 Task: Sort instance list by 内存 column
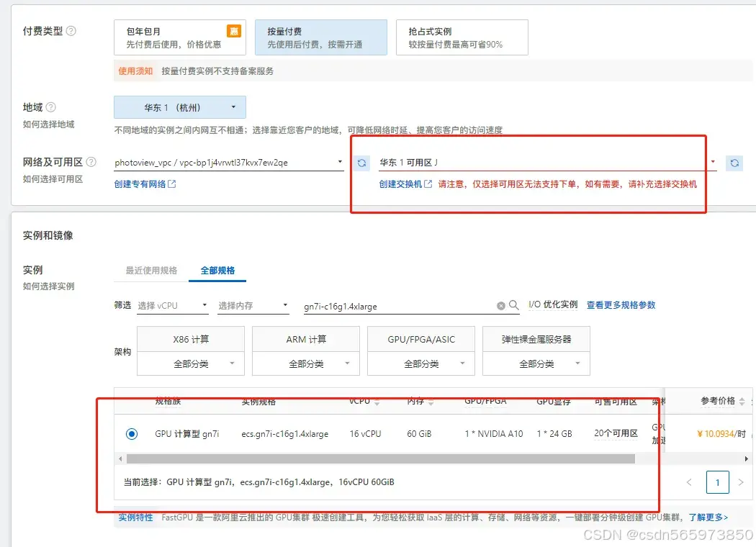(x=430, y=402)
